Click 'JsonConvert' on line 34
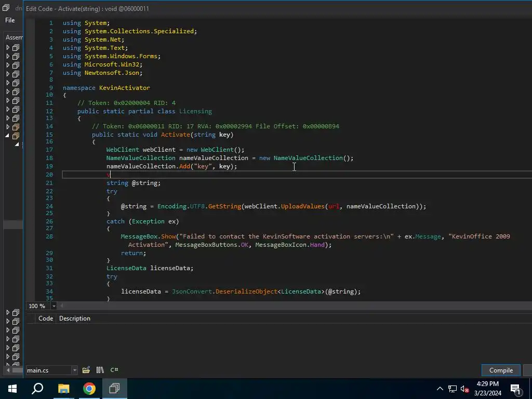The width and height of the screenshot is (532, 399). 192,291
